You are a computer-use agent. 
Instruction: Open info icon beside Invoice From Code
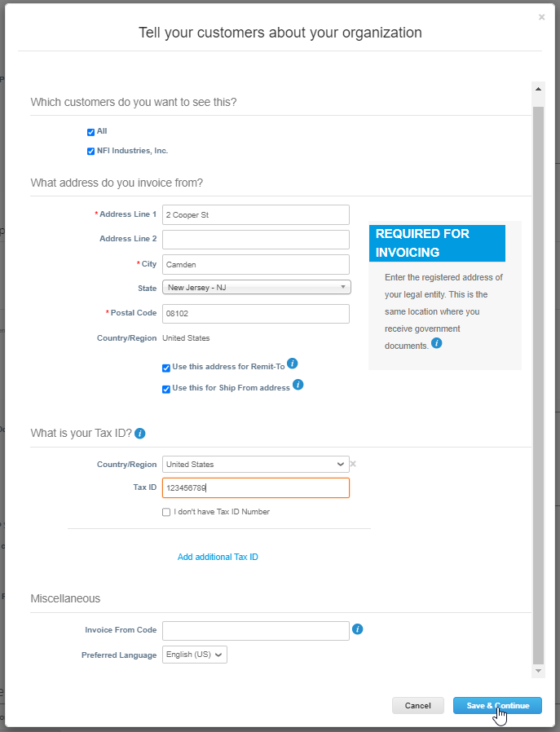tap(358, 629)
